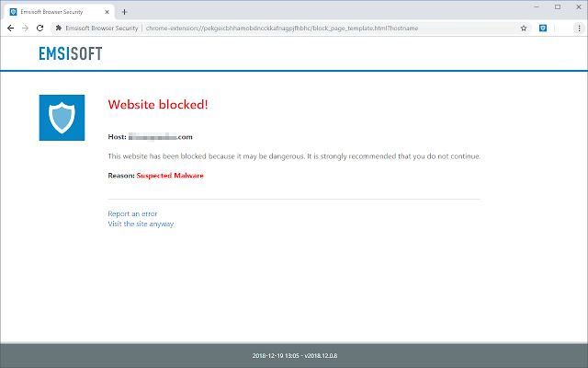This screenshot has width=588, height=368.
Task: Click the chrome-extension URL in address bar
Action: [x=282, y=29]
